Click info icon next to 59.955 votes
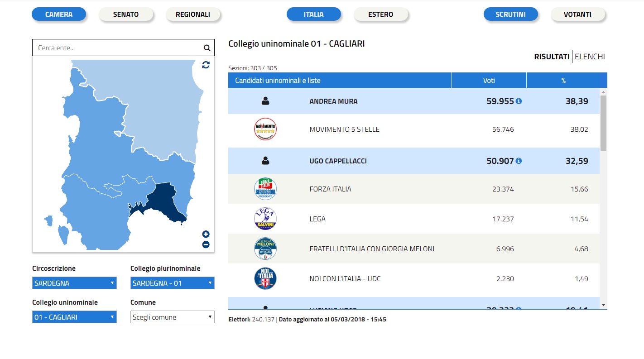Image resolution: width=644 pixels, height=359 pixels. click(519, 101)
